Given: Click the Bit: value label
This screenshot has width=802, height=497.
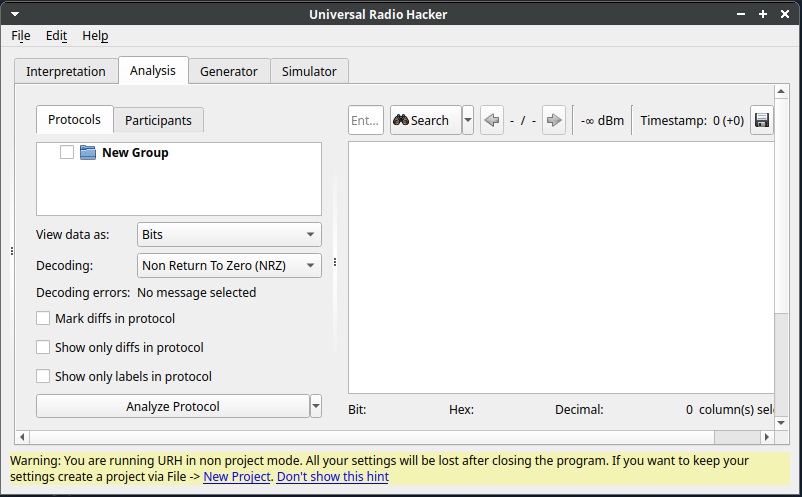Looking at the screenshot, I should (357, 410).
